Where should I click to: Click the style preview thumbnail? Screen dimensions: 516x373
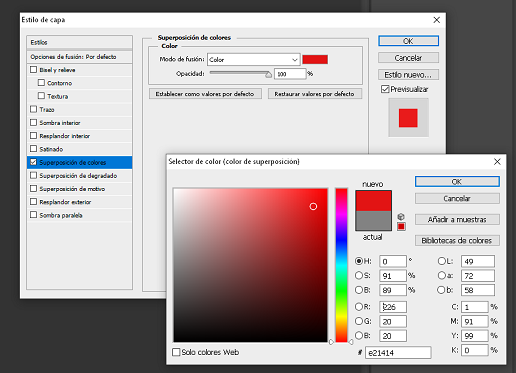click(x=408, y=118)
